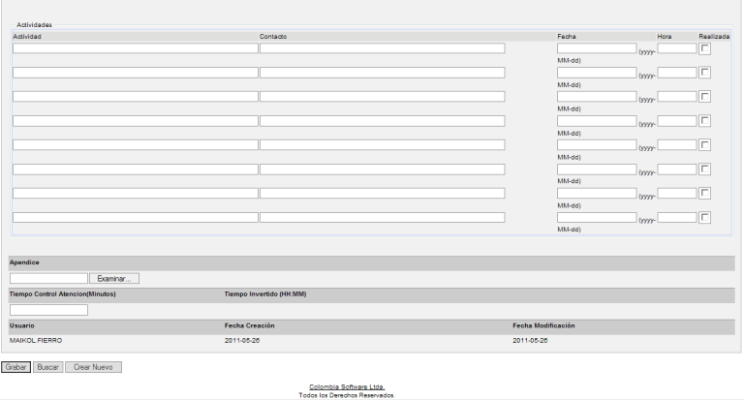Click the seventh row Hora field

(676, 193)
